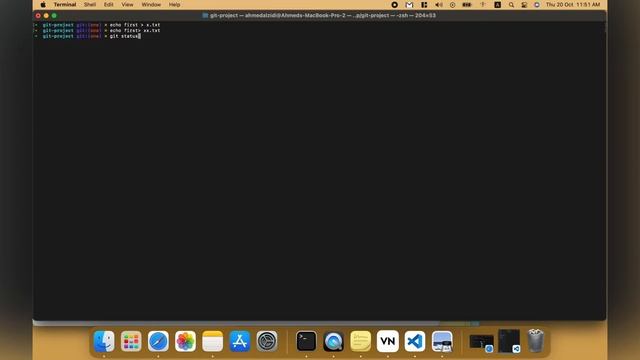Open Spotlight search in menu bar

(511, 4)
